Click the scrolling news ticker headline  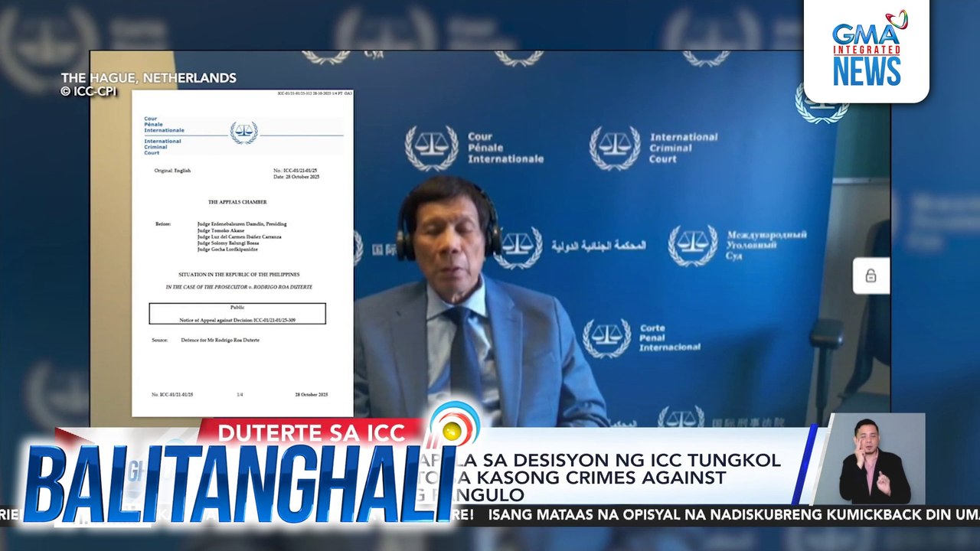[x=490, y=515]
